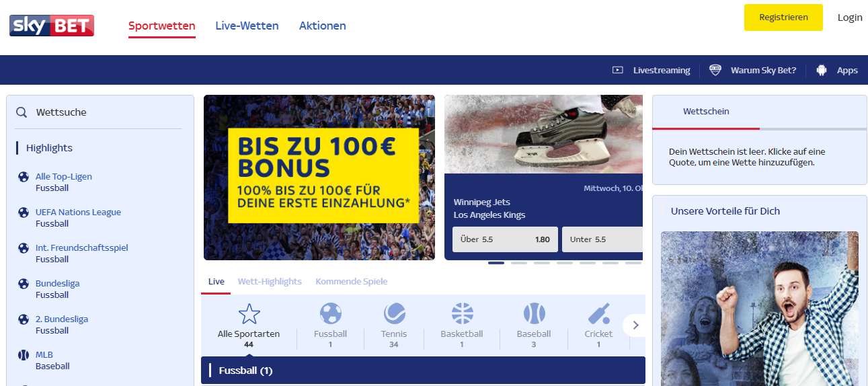Select the Cricket sport icon
This screenshot has width=868, height=386.
tap(598, 313)
